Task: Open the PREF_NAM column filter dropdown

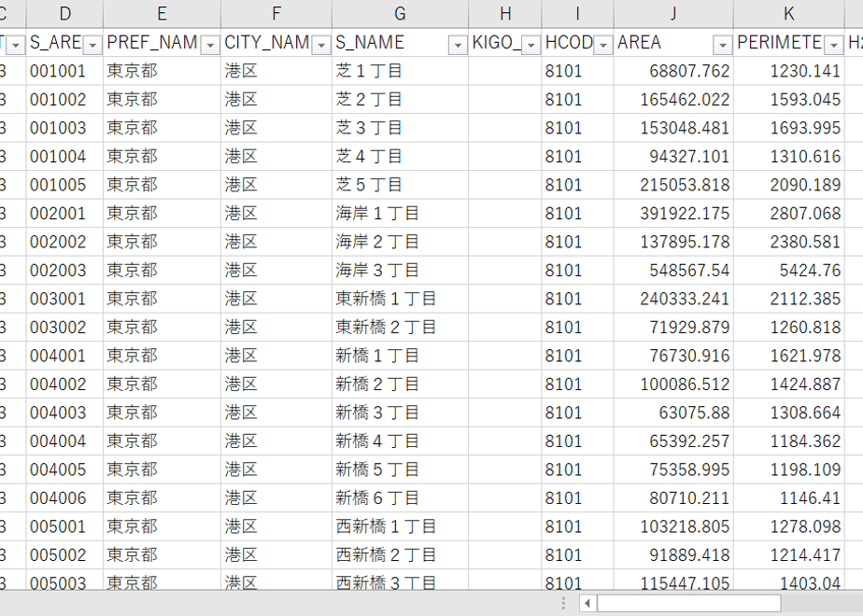Action: pyautogui.click(x=210, y=45)
